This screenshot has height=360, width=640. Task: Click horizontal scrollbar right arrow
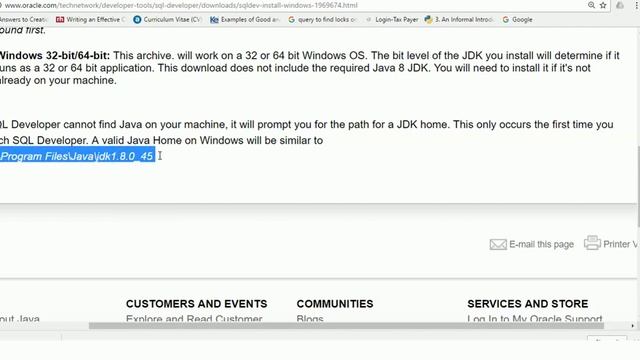click(x=633, y=326)
